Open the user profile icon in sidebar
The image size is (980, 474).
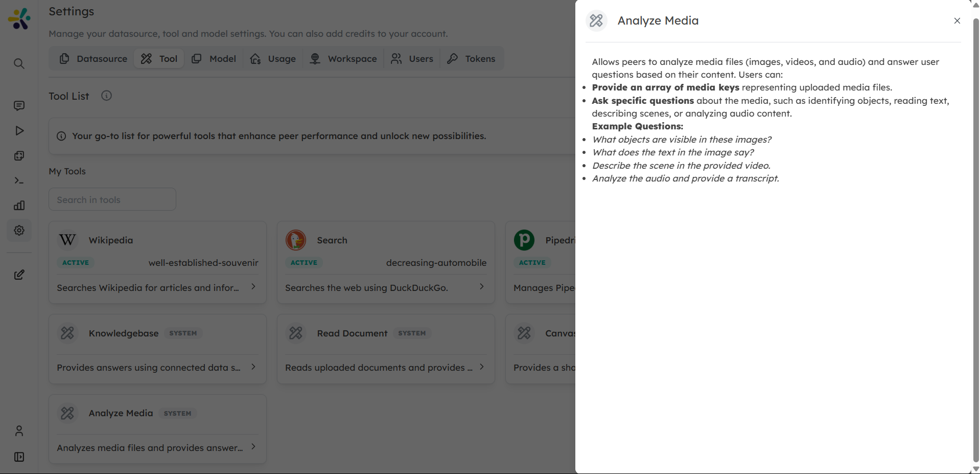pyautogui.click(x=19, y=431)
